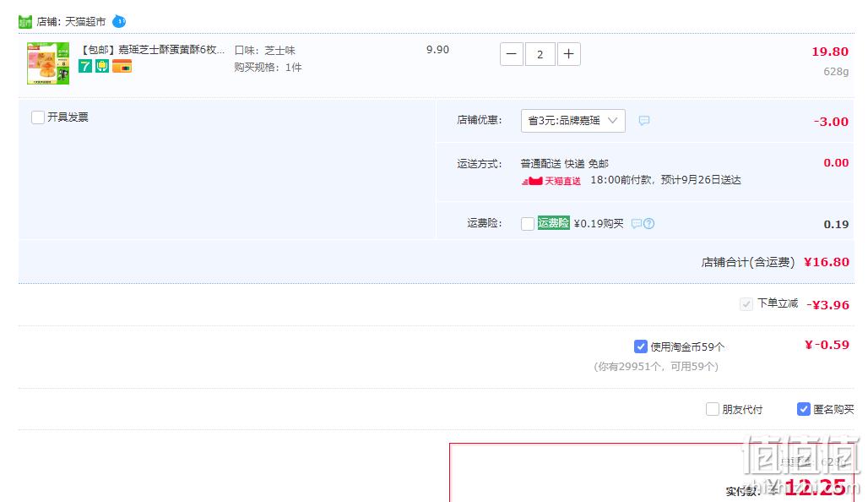
Task: Click the orange credit card icon under product title
Action: (x=122, y=67)
